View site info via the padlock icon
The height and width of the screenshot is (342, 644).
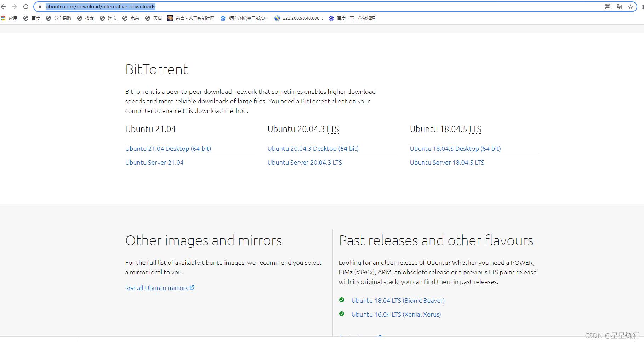(40, 7)
